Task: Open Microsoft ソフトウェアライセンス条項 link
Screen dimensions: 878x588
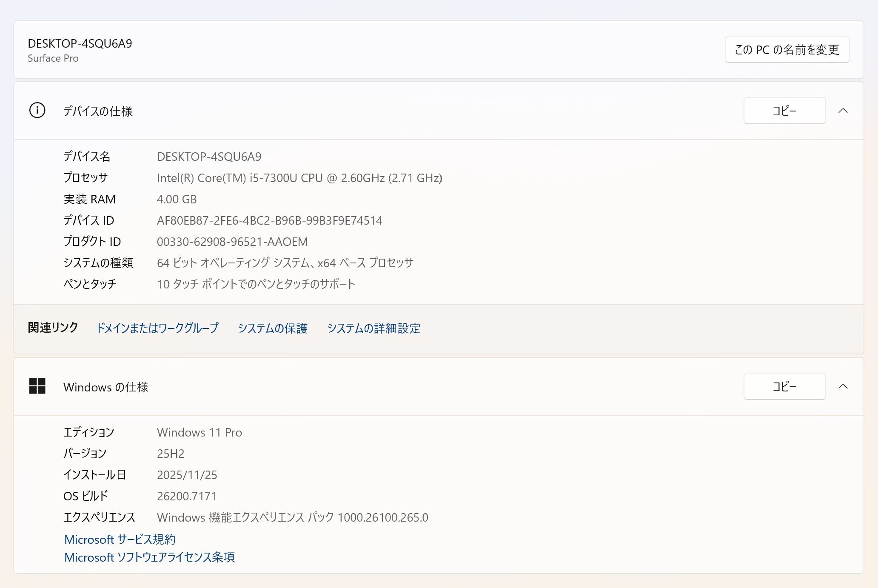Action: (149, 557)
